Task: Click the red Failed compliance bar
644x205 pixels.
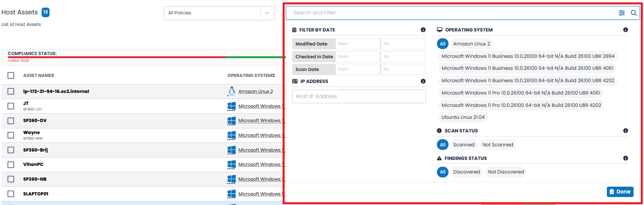Action: tap(116, 57)
